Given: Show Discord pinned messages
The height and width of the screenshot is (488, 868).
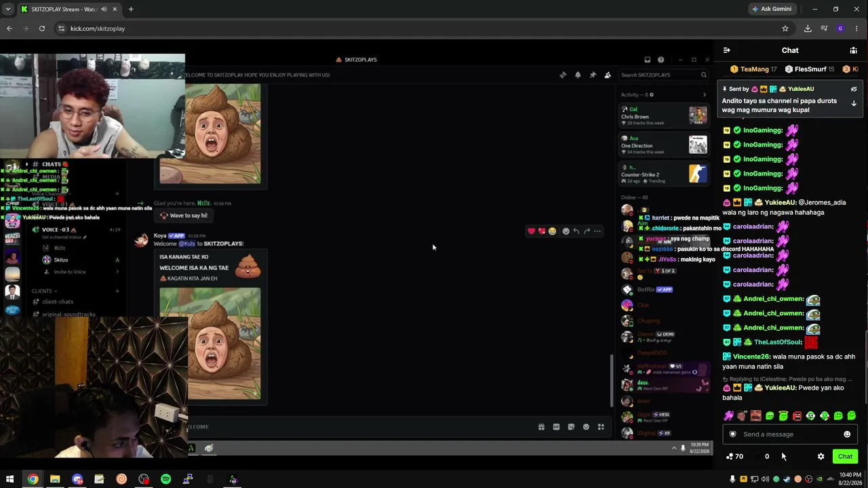Looking at the screenshot, I should (593, 75).
